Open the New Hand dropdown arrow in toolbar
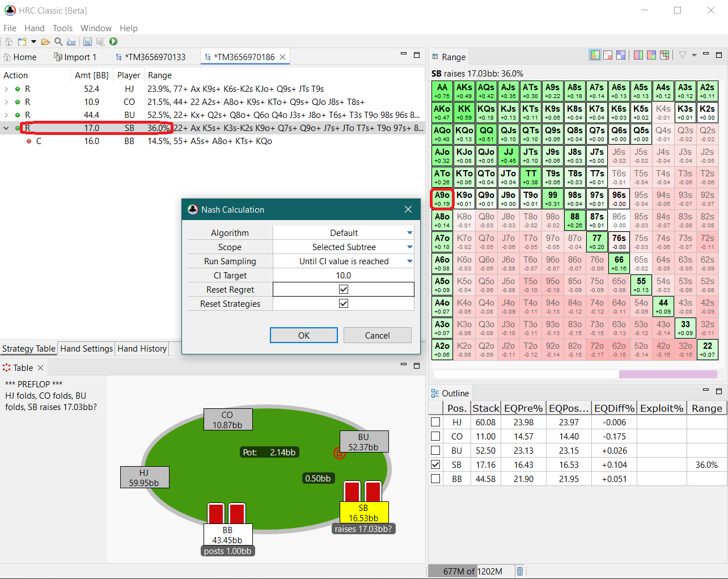Viewport: 728px width, 579px height. click(33, 41)
